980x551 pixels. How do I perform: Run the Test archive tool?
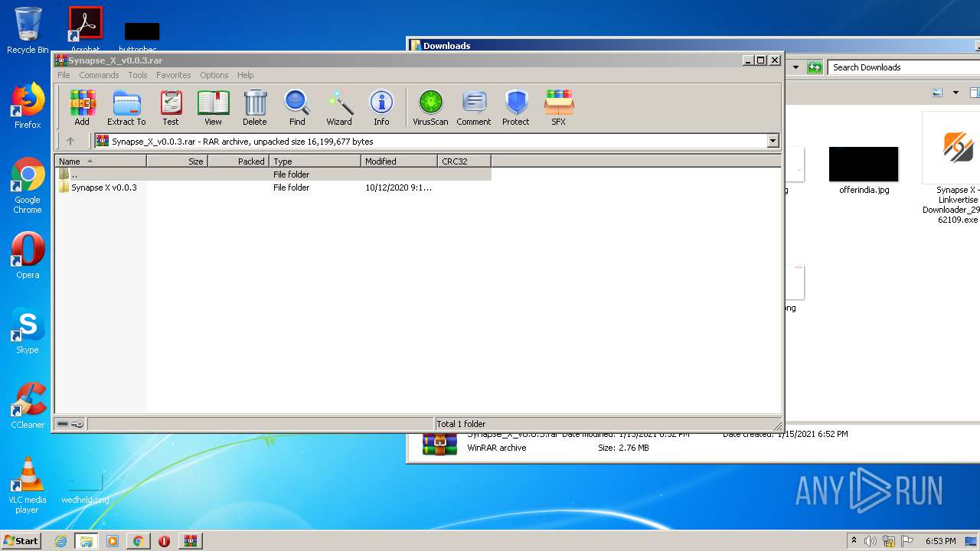pos(171,107)
